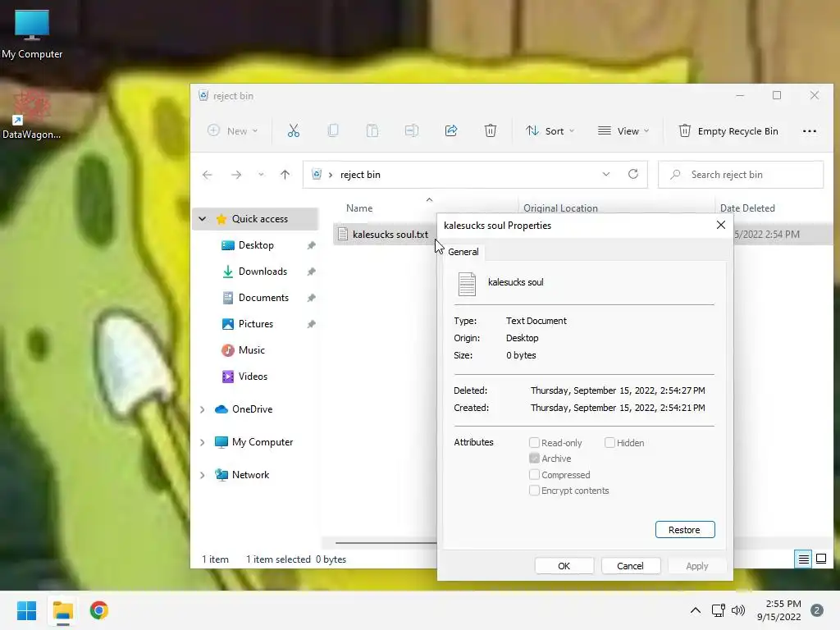This screenshot has height=630, width=840.
Task: Click reject bin in address bar path
Action: pyautogui.click(x=360, y=175)
